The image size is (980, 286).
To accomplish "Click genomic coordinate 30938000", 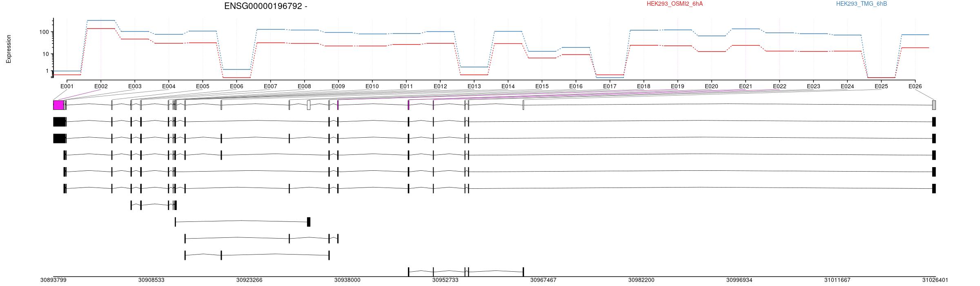I will (x=347, y=280).
